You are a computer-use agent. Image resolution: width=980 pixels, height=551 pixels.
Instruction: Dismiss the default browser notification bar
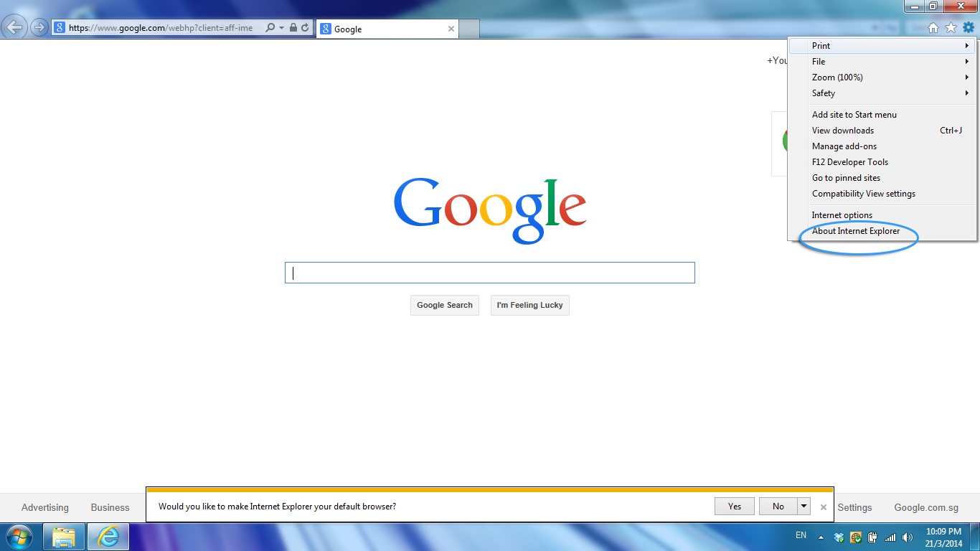[824, 507]
